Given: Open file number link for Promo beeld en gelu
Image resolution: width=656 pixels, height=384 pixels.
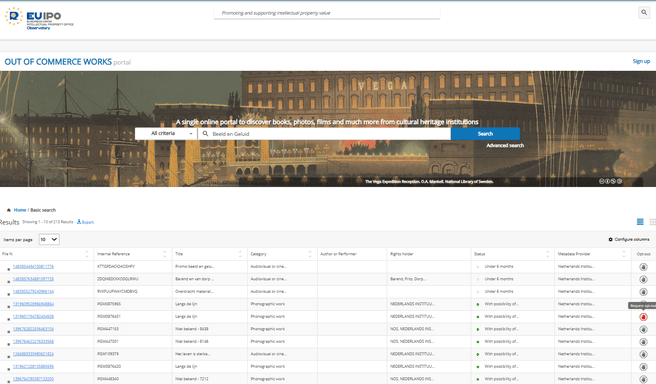Looking at the screenshot, I should [33, 266].
